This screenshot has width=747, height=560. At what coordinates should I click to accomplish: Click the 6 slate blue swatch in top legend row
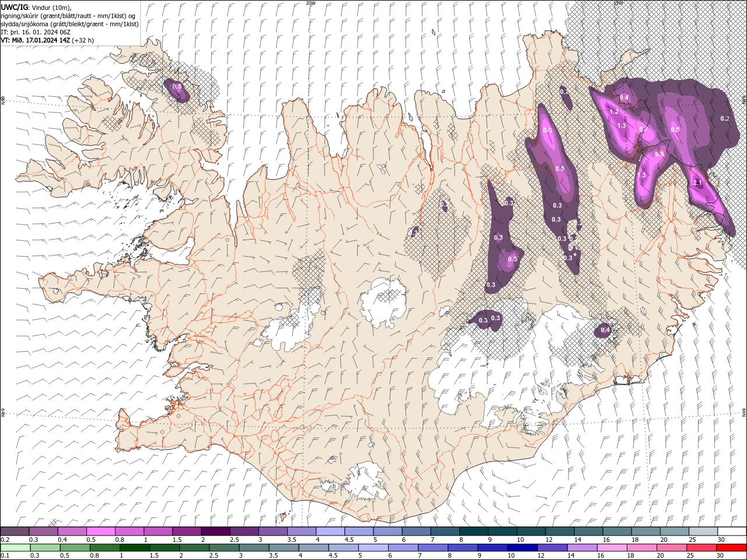pyautogui.click(x=416, y=531)
